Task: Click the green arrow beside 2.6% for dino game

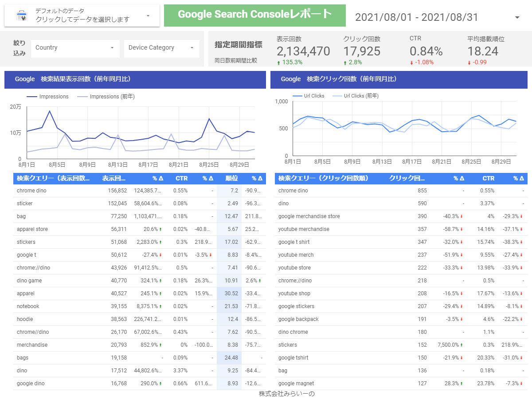Action: click(x=260, y=281)
